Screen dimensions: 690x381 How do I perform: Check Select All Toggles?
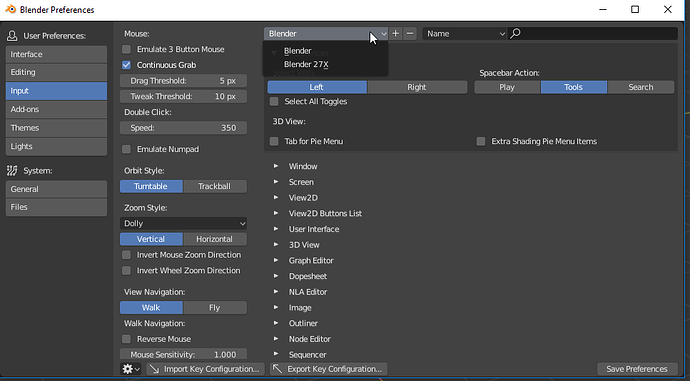tap(274, 102)
